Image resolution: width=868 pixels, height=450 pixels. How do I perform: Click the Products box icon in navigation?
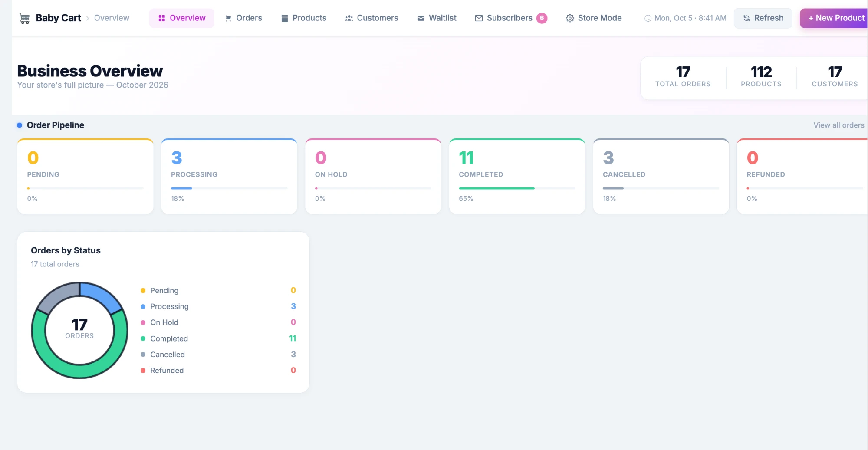pyautogui.click(x=285, y=18)
